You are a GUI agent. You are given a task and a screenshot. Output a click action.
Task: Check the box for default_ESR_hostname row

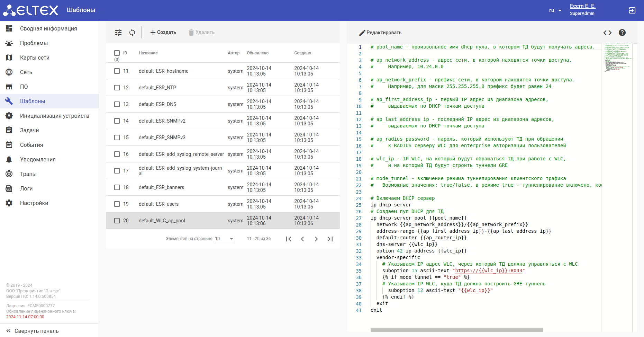tap(117, 71)
